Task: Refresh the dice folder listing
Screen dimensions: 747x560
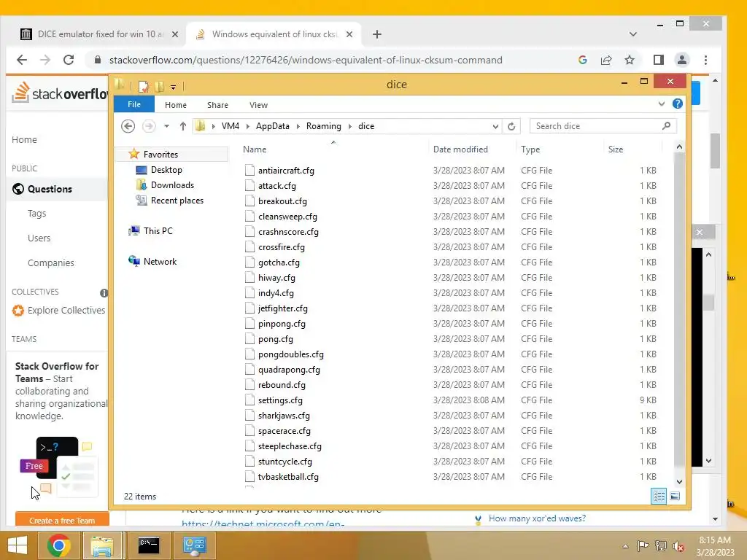Action: [511, 126]
